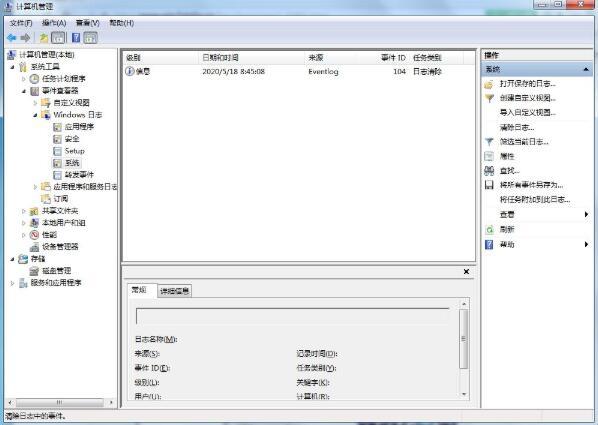The height and width of the screenshot is (425, 598).
Task: Expand 服务和应用程序 node
Action: tap(12, 283)
